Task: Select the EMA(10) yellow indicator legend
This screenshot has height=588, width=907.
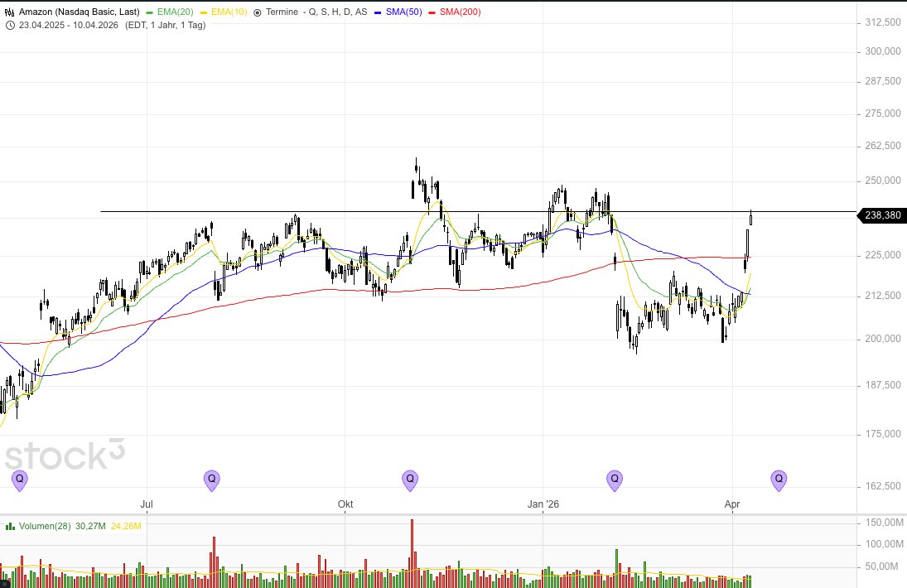Action: coord(224,12)
